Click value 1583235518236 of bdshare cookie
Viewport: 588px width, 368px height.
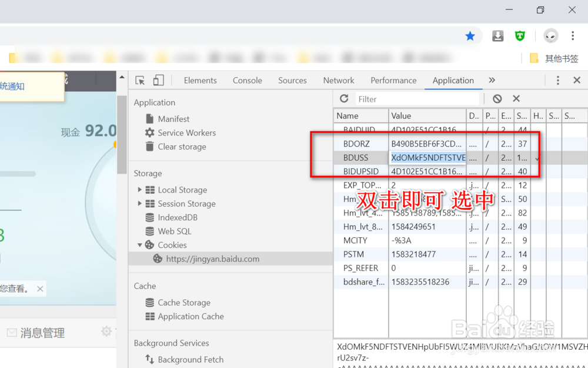pos(420,281)
